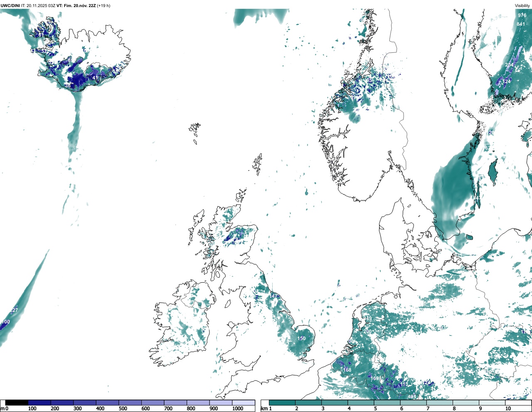The image size is (532, 412).
Task: Click the 41 value in south Iceland
Action: (x=95, y=78)
